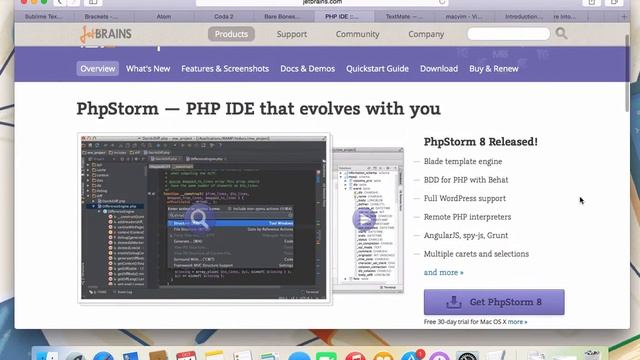
Task: Switch to the Sublime Tex... tab
Action: point(44,17)
